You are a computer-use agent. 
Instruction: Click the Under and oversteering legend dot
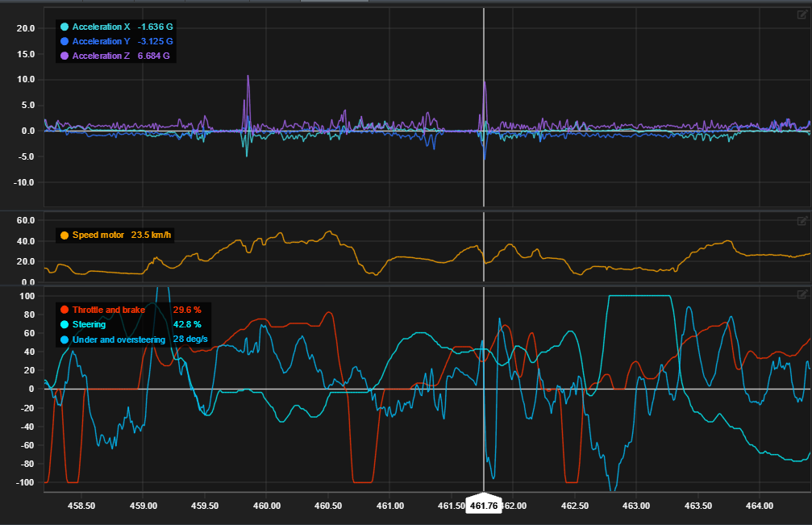[64, 340]
